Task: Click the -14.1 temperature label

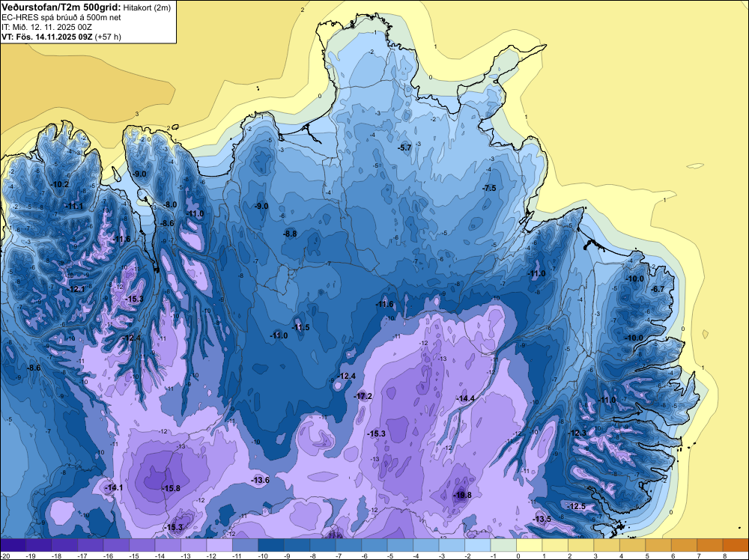Action: (x=114, y=487)
